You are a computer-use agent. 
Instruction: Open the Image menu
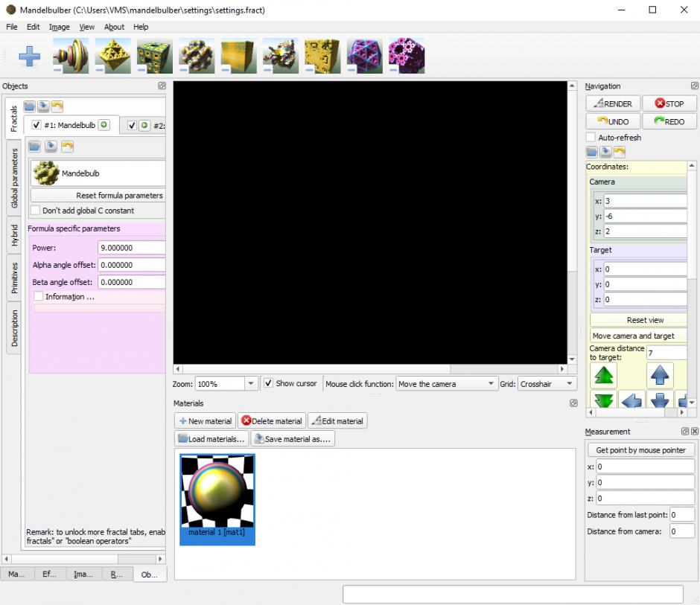(60, 27)
